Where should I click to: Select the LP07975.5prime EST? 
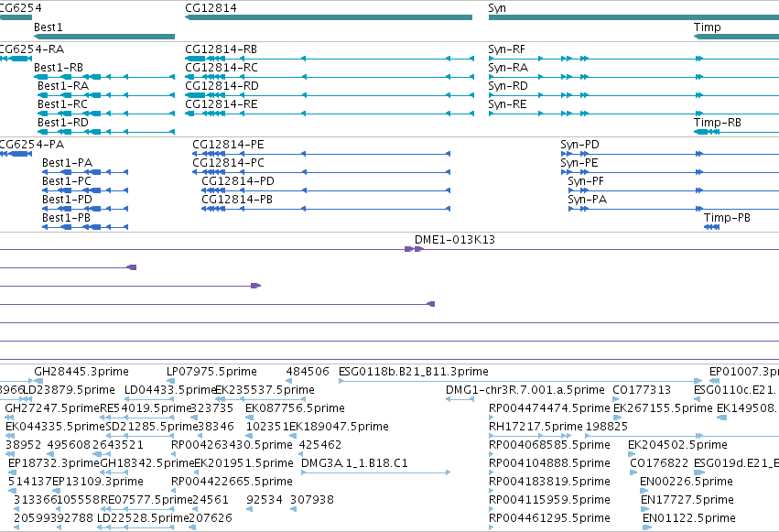tap(171, 381)
